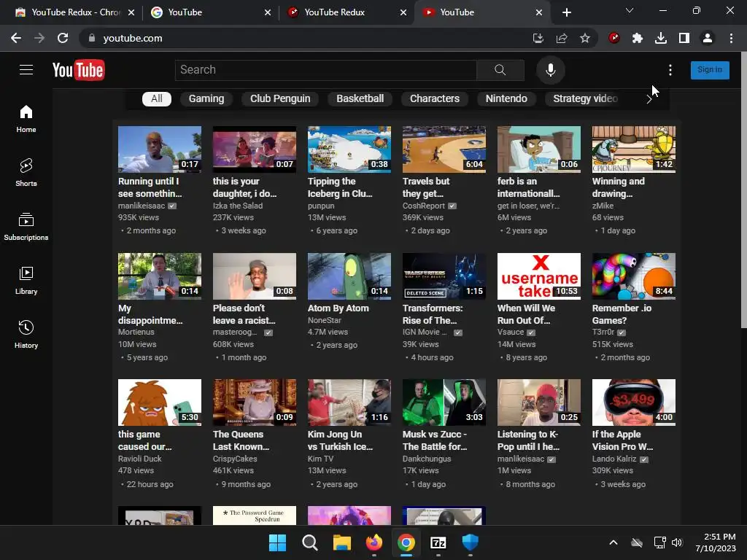Image resolution: width=747 pixels, height=560 pixels.
Task: Show hidden tray icons chevron
Action: point(614,542)
